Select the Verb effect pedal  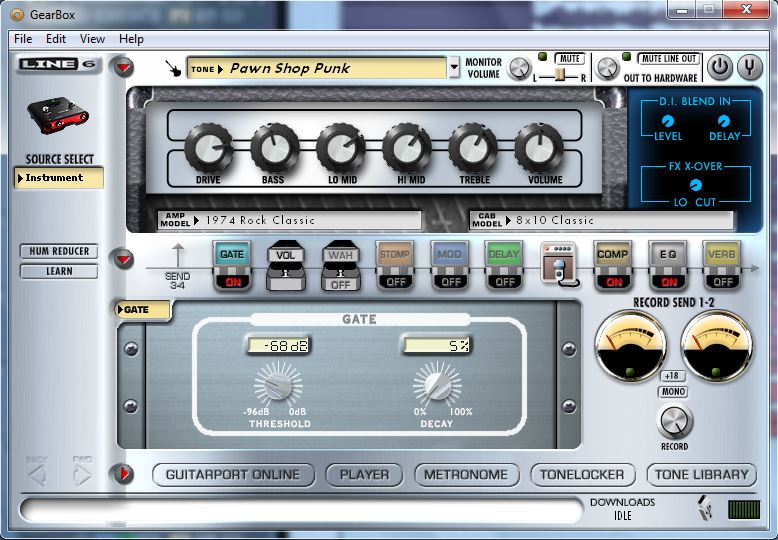721,255
